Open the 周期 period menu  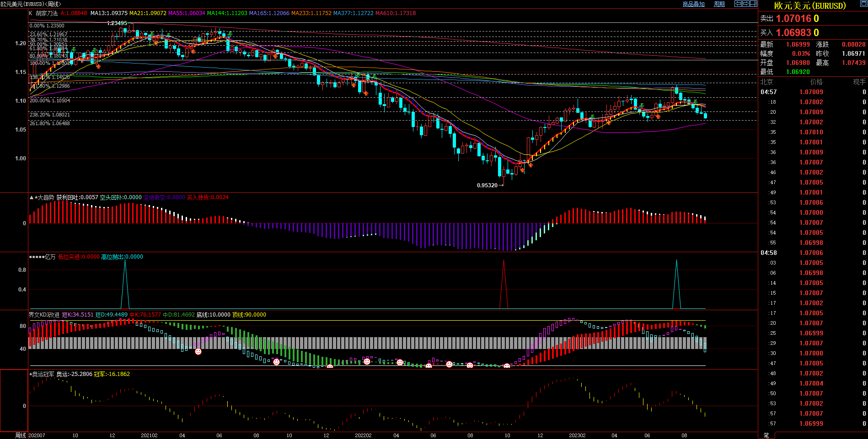click(719, 4)
